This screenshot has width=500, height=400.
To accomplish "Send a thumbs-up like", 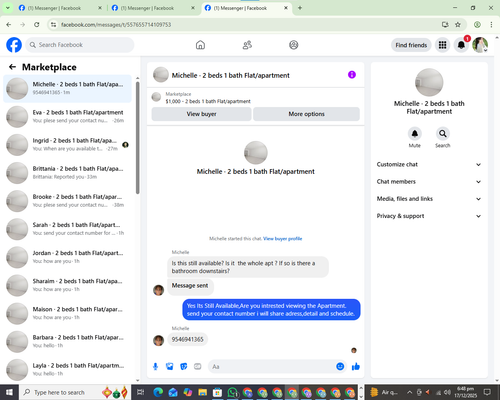I will (x=356, y=367).
